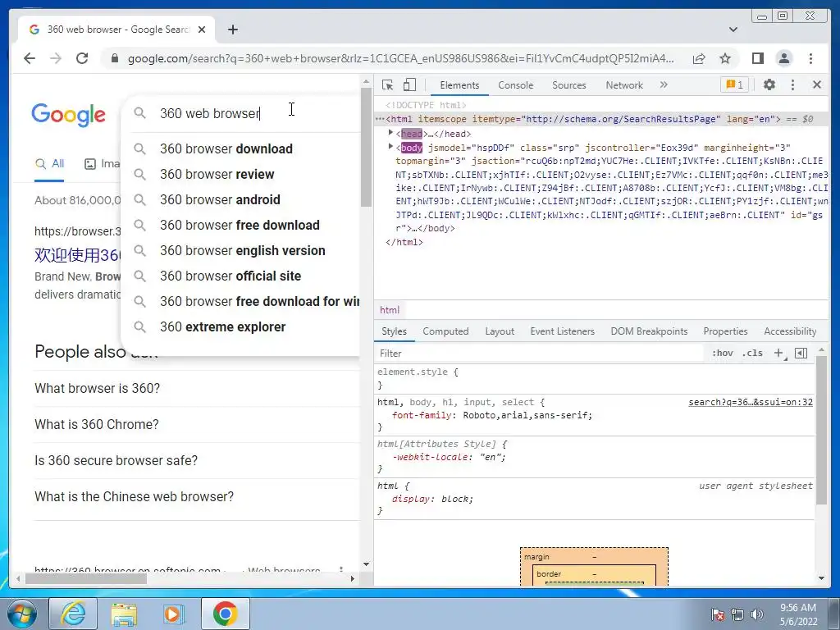840x630 pixels.
Task: Expand the head element node
Action: pyautogui.click(x=390, y=132)
